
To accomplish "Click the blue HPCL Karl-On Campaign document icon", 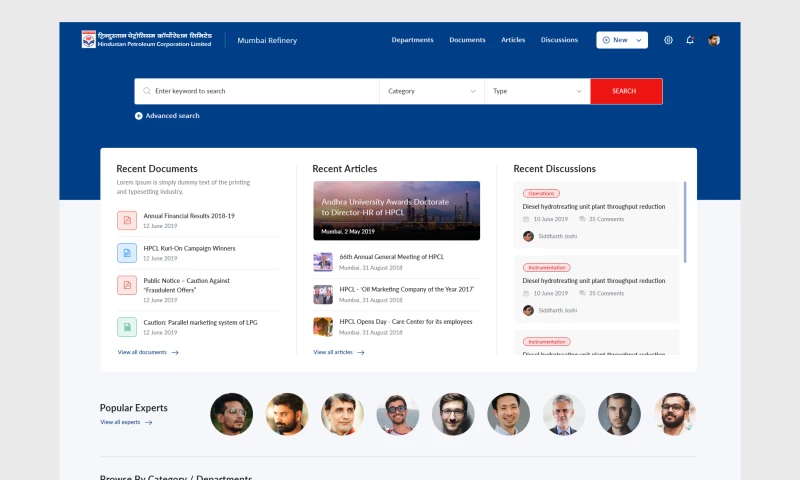I will pos(127,252).
